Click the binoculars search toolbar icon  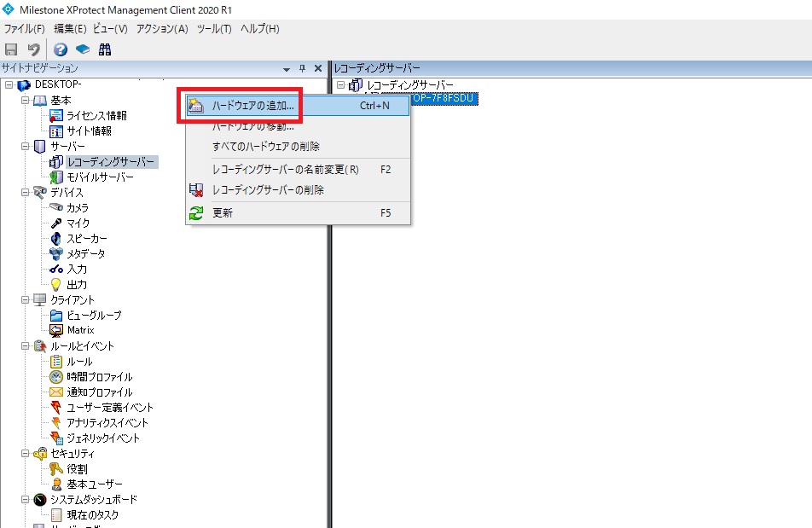104,49
